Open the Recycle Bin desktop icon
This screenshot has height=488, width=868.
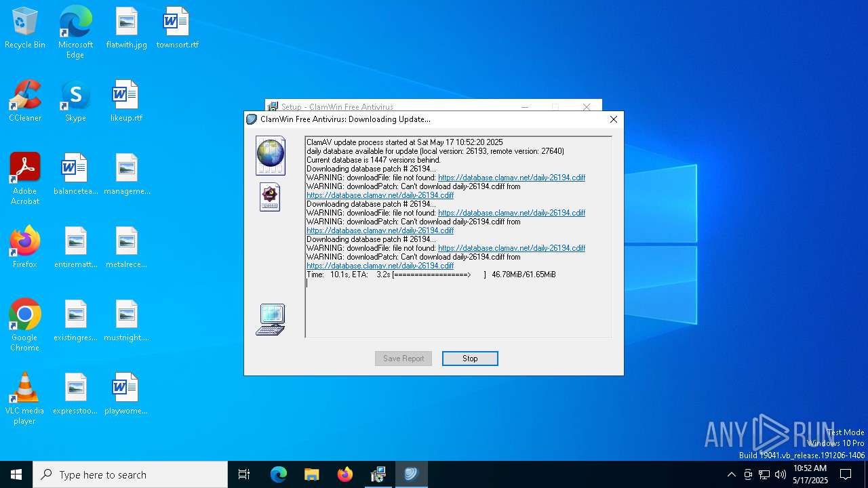pyautogui.click(x=25, y=27)
